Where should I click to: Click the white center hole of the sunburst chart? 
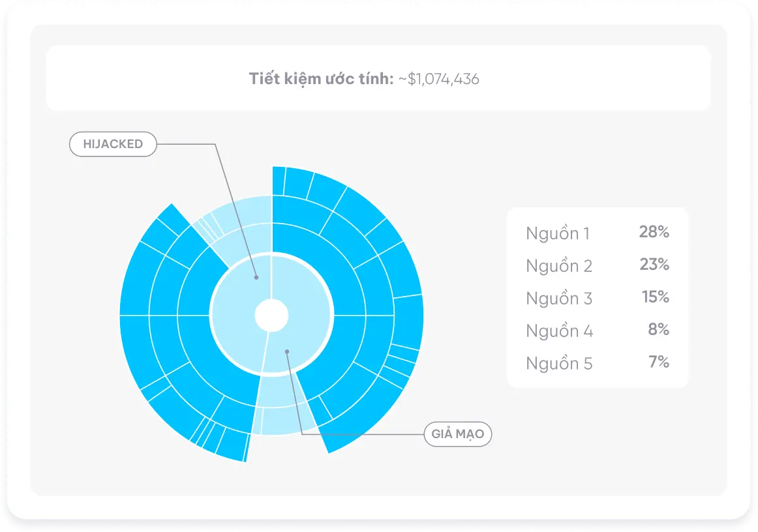[271, 316]
